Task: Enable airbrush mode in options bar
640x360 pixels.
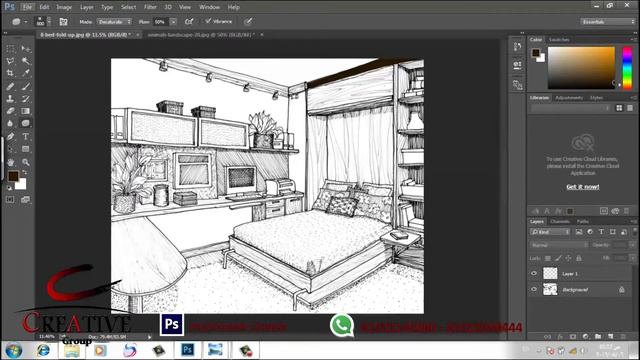Action: pyautogui.click(x=189, y=22)
